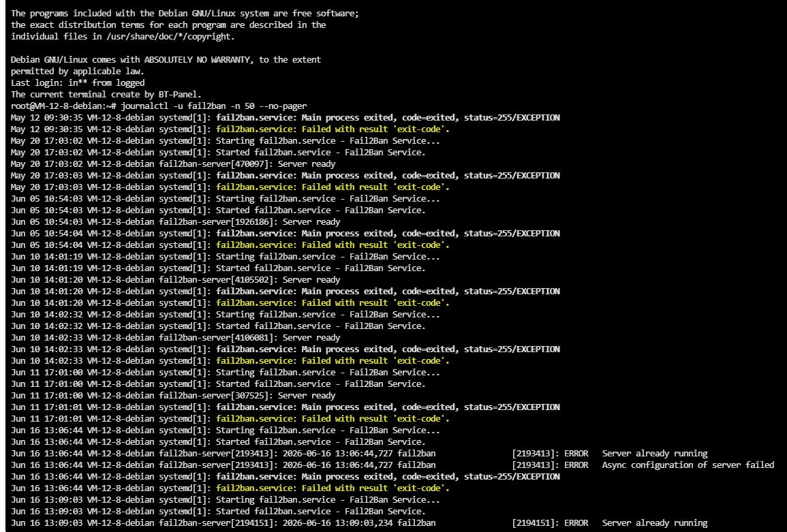Click the line 'The programs included with the Debian GNU/Linux system'
787x532 pixels.
pos(185,14)
